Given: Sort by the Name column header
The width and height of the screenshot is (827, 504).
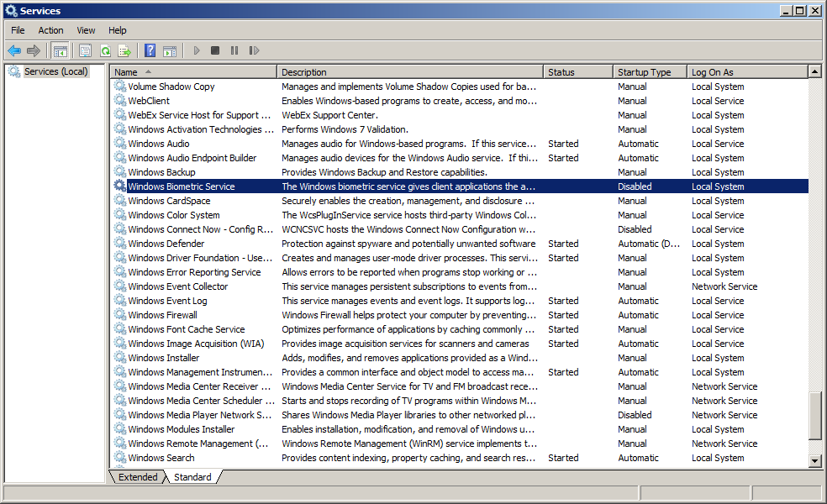Looking at the screenshot, I should (193, 72).
